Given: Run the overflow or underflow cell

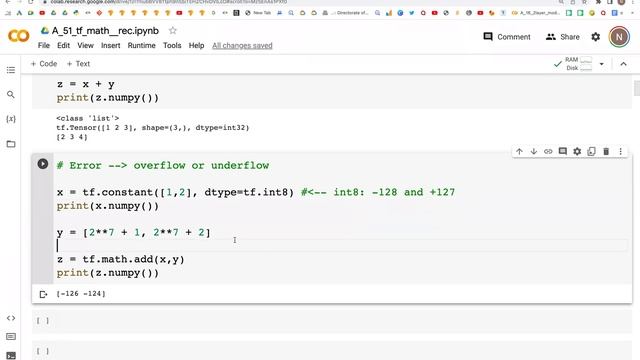Looking at the screenshot, I should pos(42,164).
